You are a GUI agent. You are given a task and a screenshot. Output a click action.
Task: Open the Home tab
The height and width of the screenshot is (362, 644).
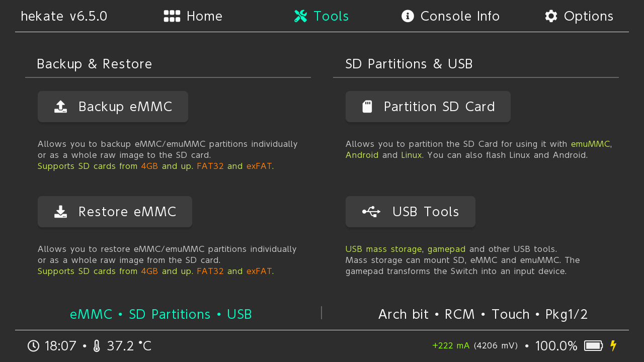tap(193, 16)
